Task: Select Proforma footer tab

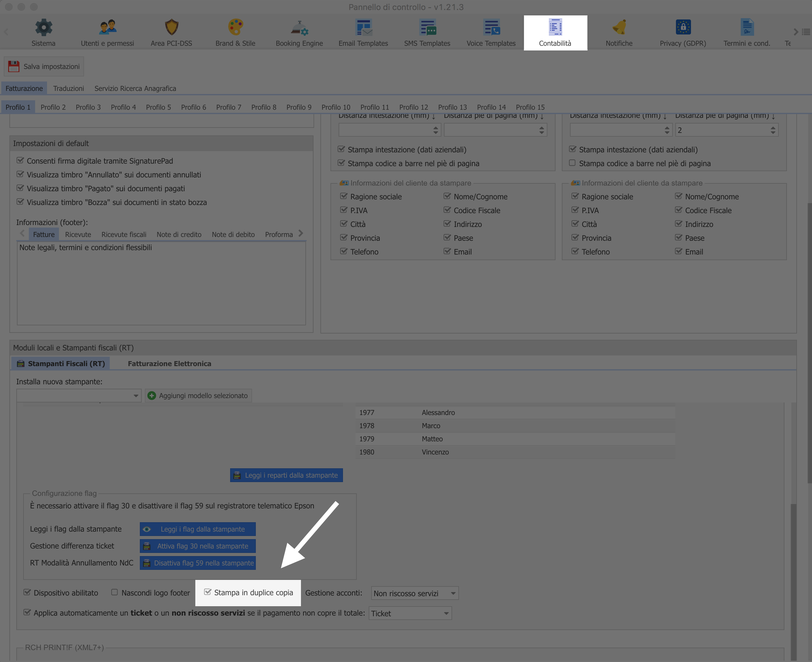Action: [279, 234]
